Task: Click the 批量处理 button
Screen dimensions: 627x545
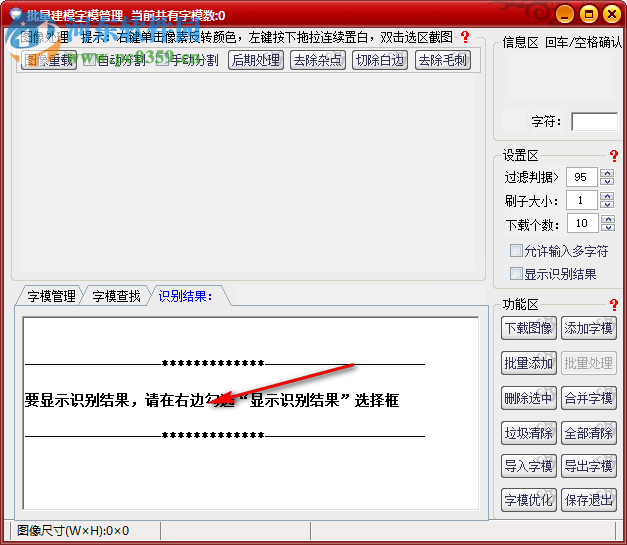Action: click(589, 363)
